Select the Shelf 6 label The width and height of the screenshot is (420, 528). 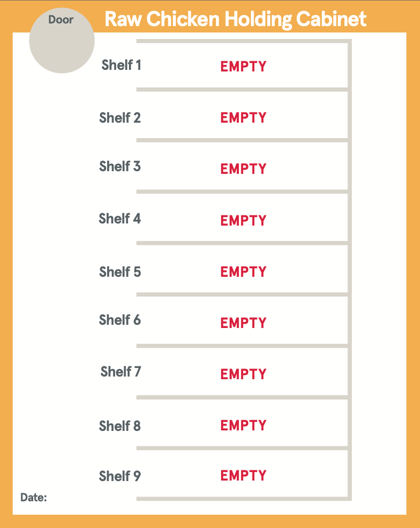click(x=120, y=320)
